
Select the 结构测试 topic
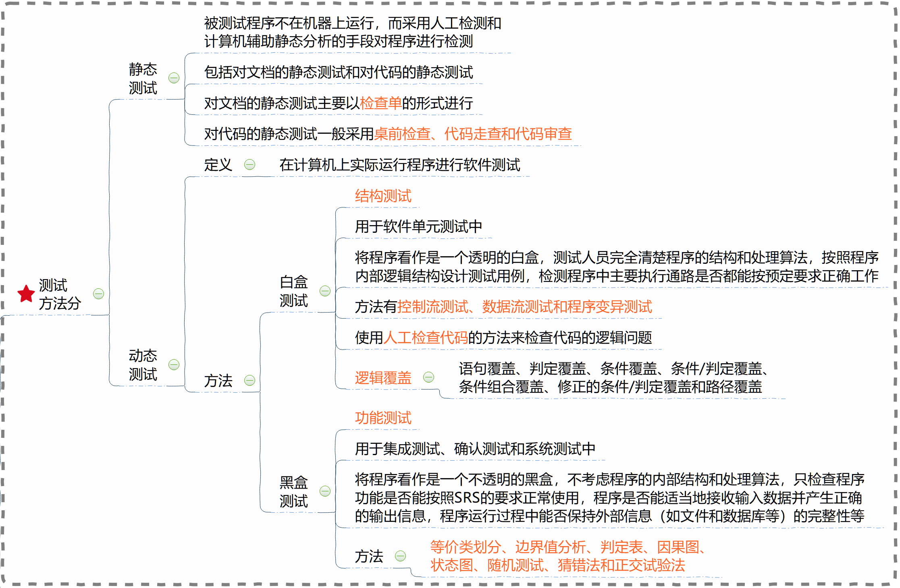[383, 196]
